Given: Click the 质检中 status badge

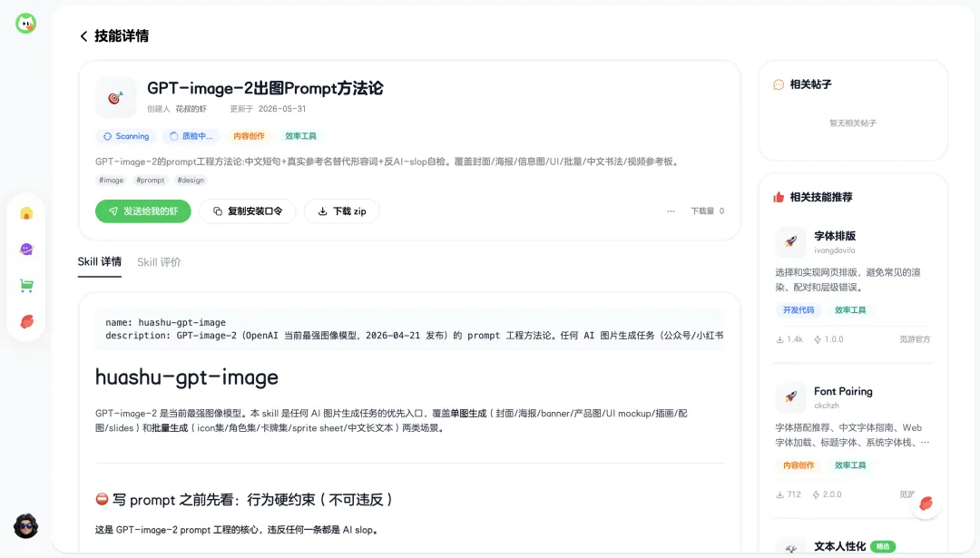Looking at the screenshot, I should tap(191, 136).
